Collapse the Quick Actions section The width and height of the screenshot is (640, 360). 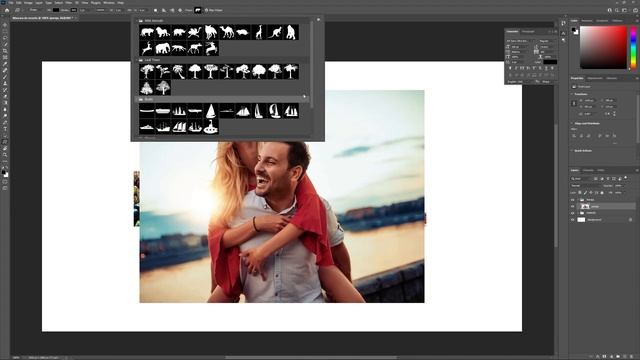point(571,151)
